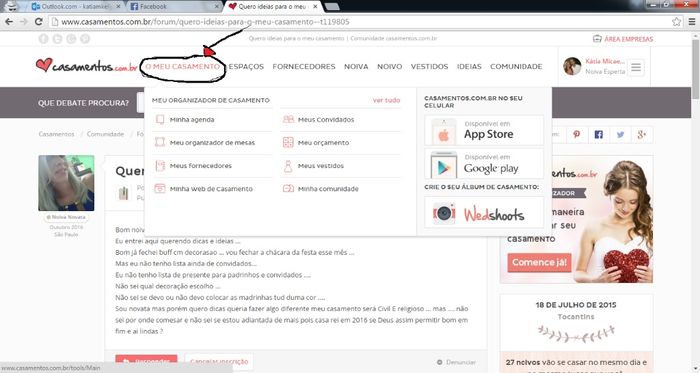Click the Minha web de casamento icon

[x=160, y=188]
